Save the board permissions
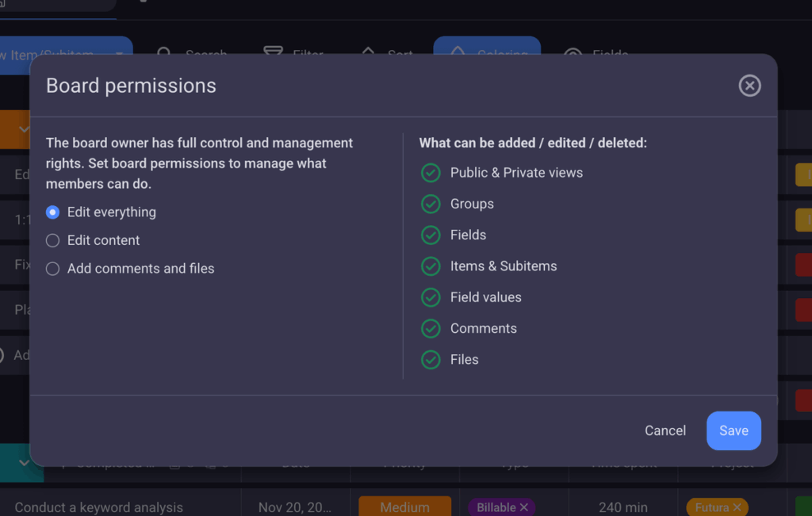This screenshot has height=516, width=812. [733, 430]
